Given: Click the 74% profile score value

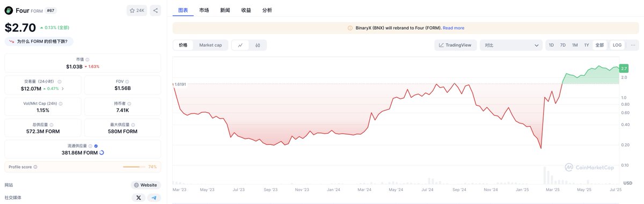Looking at the screenshot, I should [x=152, y=167].
